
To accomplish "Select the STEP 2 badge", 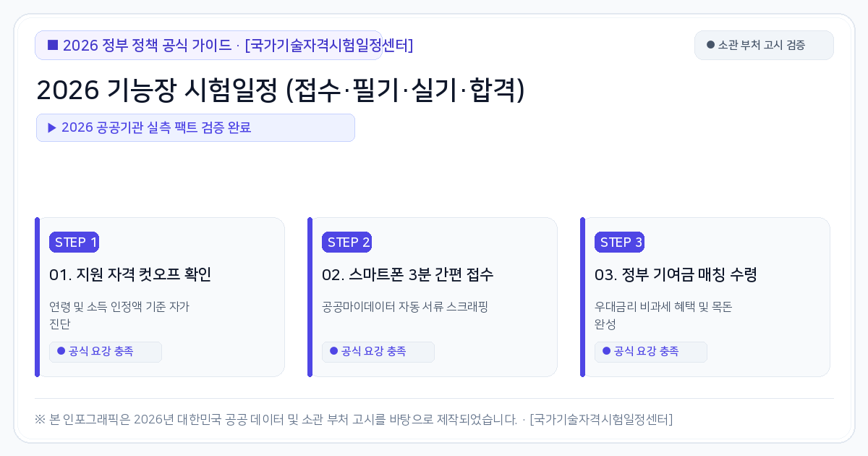I will tap(346, 242).
